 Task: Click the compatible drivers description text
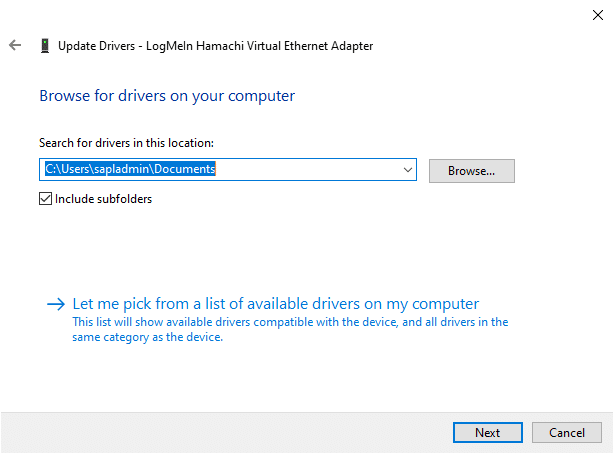[290, 329]
